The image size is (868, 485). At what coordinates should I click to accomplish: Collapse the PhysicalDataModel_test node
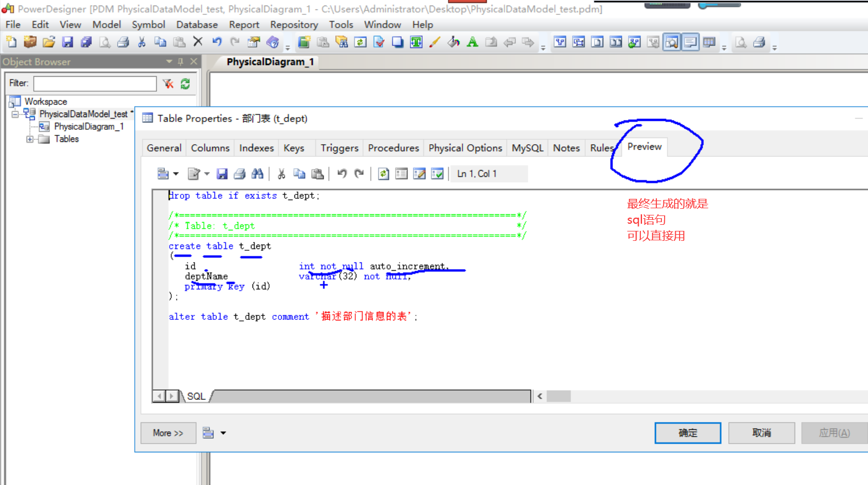click(x=15, y=114)
